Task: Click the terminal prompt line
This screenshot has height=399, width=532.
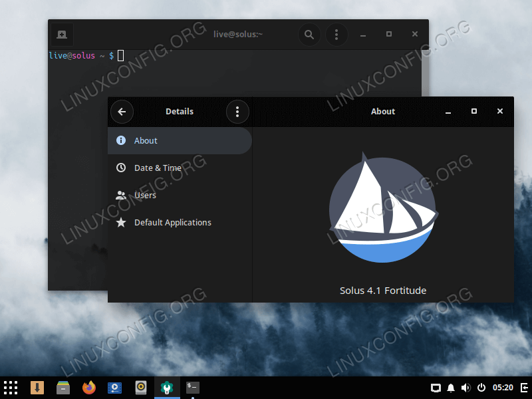Action: click(x=86, y=56)
